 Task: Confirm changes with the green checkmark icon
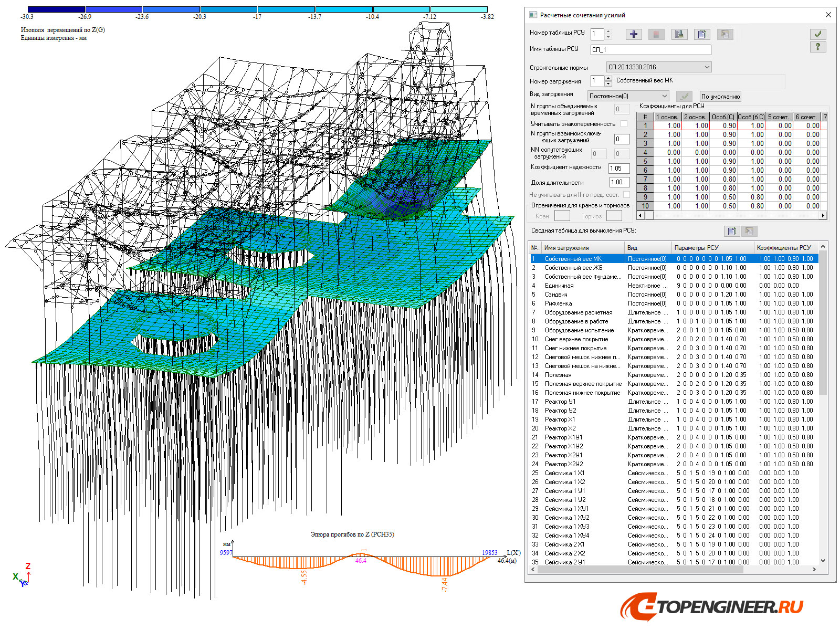[x=817, y=34]
